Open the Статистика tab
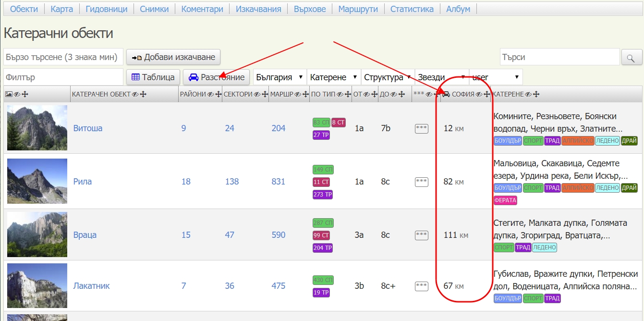This screenshot has height=321, width=644. pyautogui.click(x=412, y=9)
